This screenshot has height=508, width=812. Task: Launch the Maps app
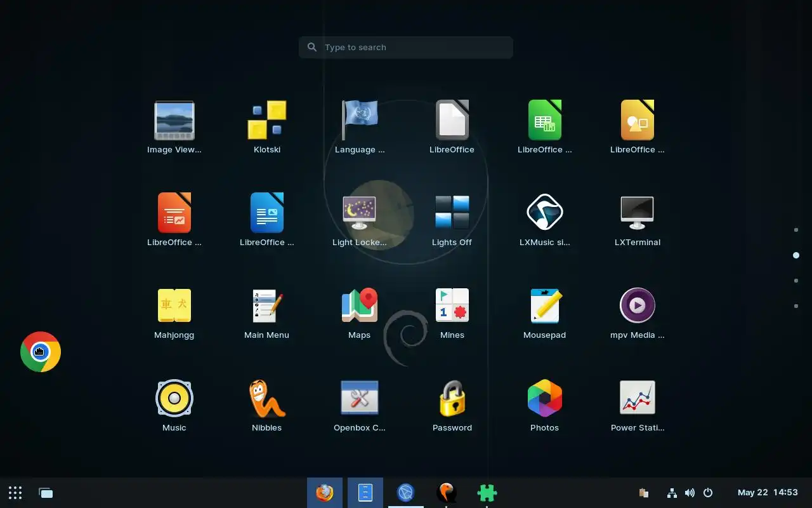coord(360,306)
